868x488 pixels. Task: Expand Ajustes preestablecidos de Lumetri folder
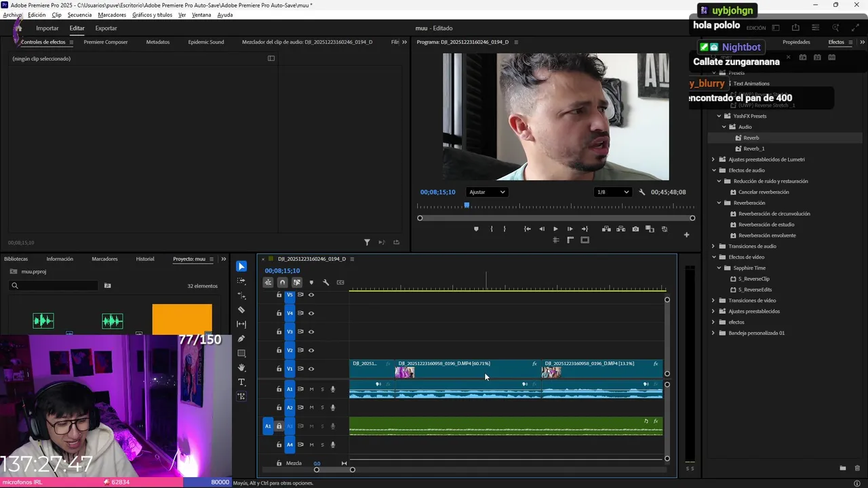click(x=713, y=159)
